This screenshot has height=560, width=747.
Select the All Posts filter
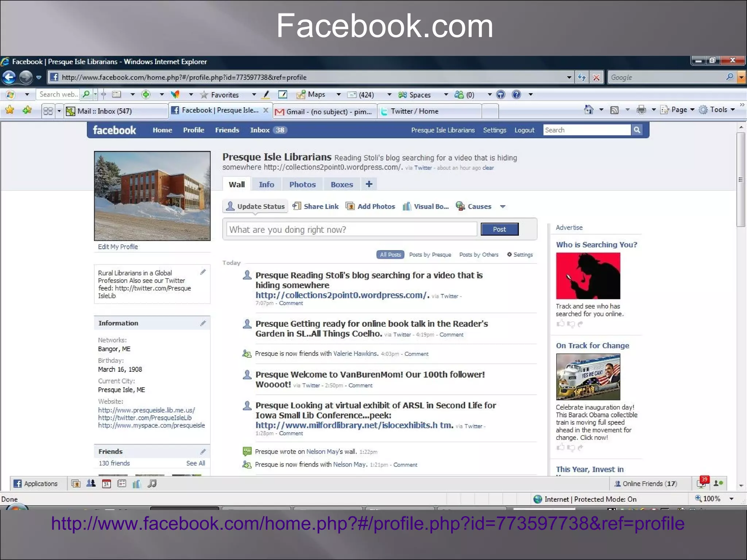point(390,254)
